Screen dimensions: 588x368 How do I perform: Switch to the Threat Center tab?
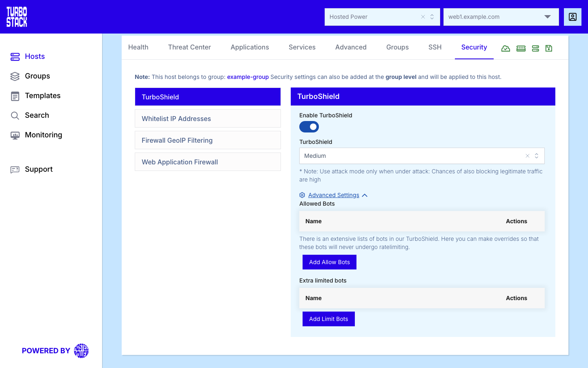click(189, 47)
